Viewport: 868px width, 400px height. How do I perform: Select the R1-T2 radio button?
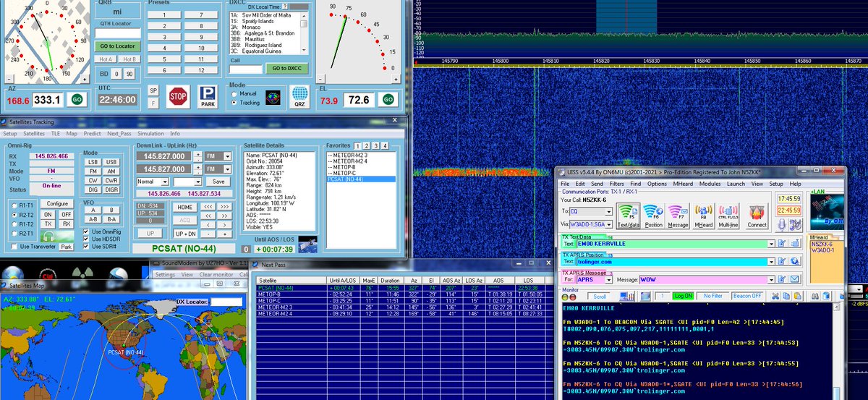tap(14, 224)
